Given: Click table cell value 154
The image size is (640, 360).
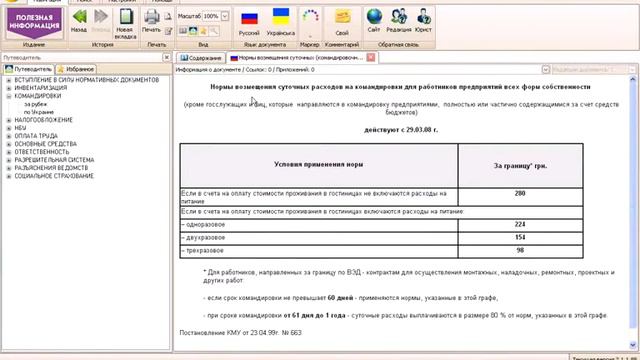Looking at the screenshot, I should [520, 238].
